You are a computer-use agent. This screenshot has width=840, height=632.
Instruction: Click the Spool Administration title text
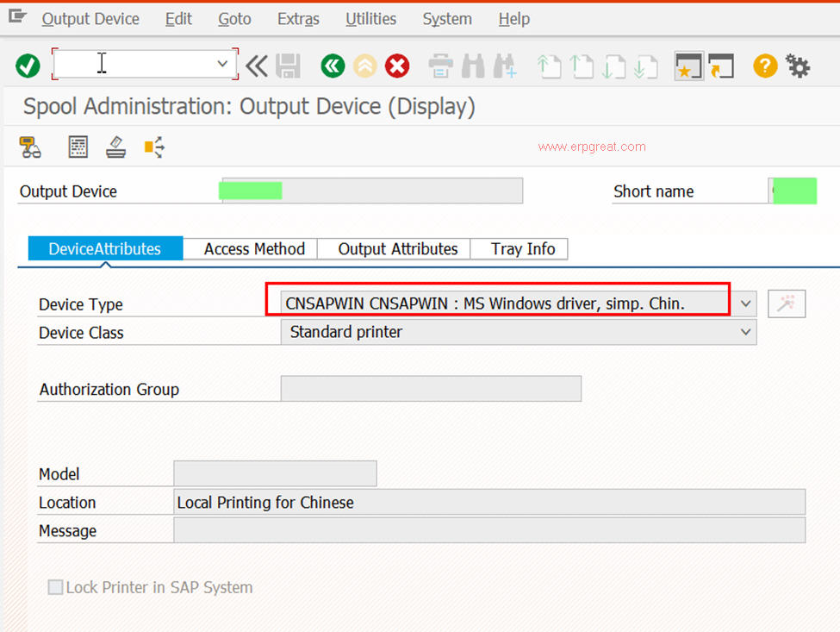click(249, 106)
